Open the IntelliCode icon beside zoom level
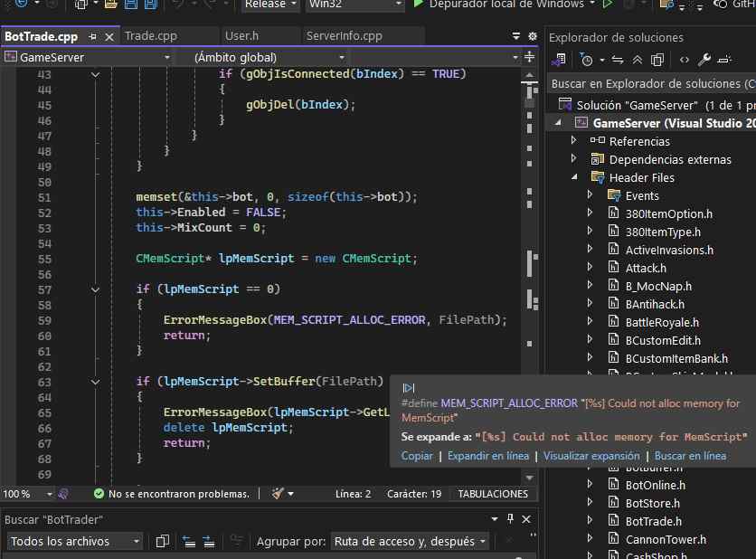 (x=63, y=493)
